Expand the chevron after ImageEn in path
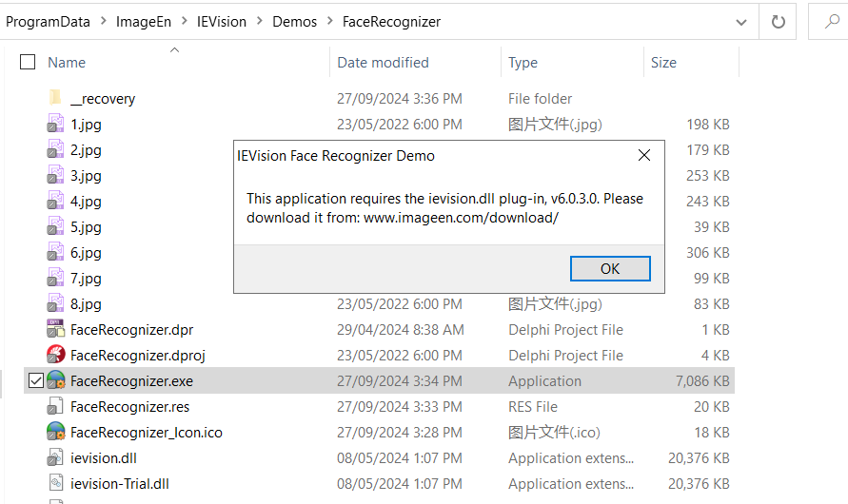 (x=185, y=21)
